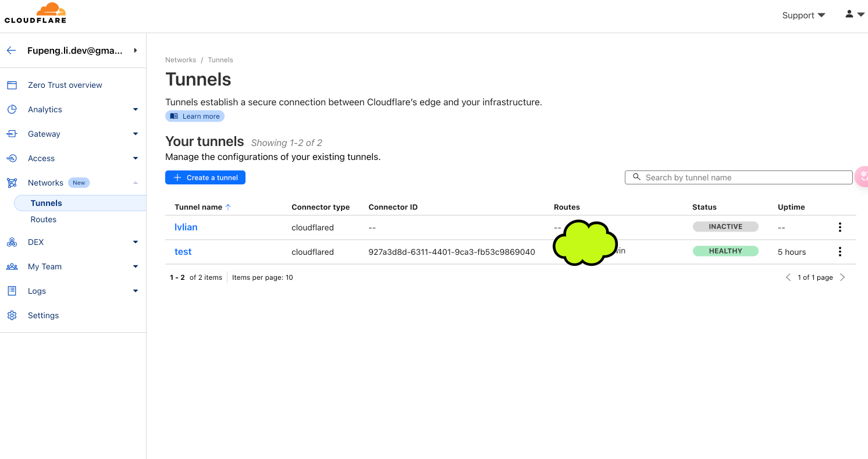
Task: Click the Logs icon in sidebar
Action: click(x=12, y=291)
